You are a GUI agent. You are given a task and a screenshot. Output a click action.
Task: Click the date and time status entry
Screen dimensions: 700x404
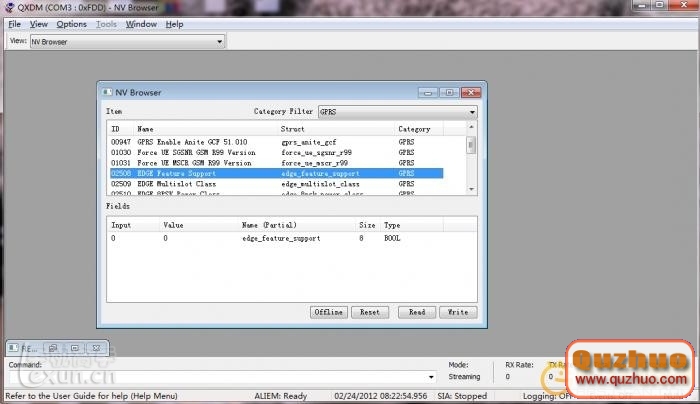(380, 396)
